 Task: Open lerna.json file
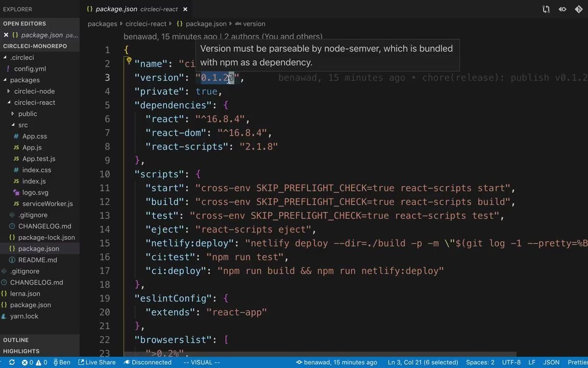(x=24, y=294)
